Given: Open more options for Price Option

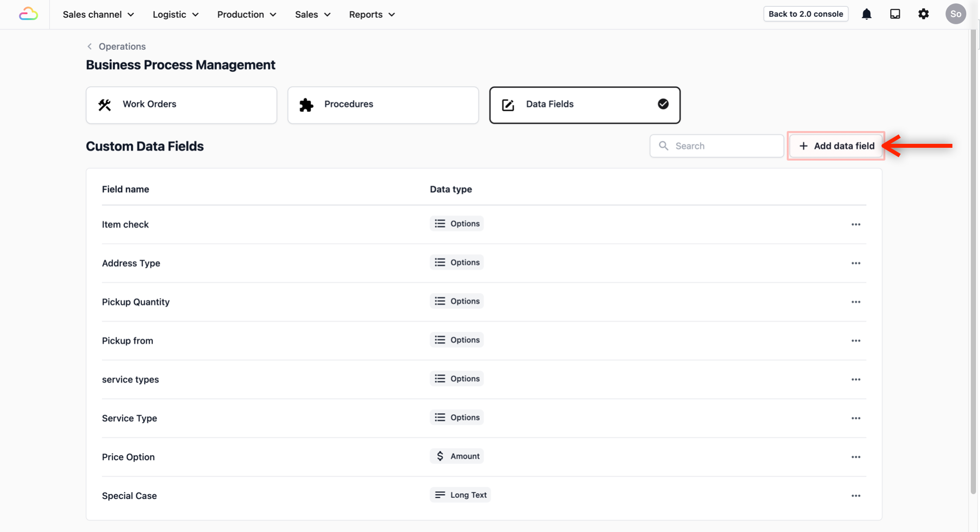Looking at the screenshot, I should pyautogui.click(x=855, y=457).
